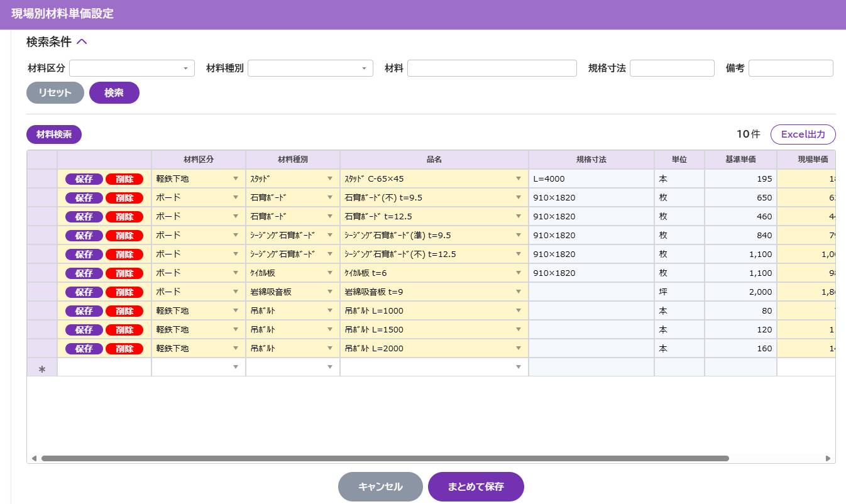Open 材料区分 dropdown in the new blank row
This screenshot has height=504, width=846.
(x=236, y=367)
